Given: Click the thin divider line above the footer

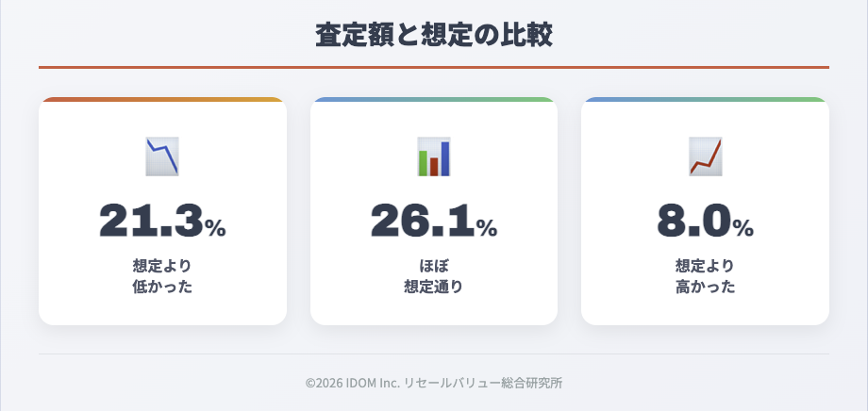Looking at the screenshot, I should (x=434, y=353).
